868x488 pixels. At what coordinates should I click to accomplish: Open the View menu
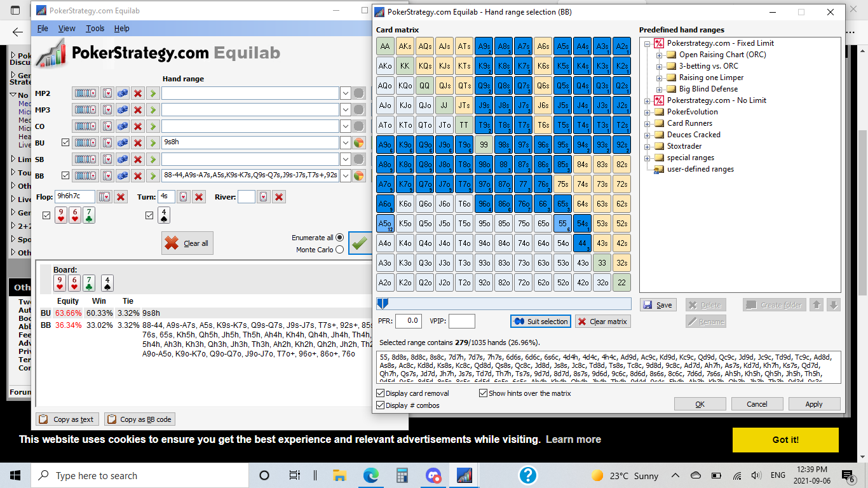coord(67,29)
